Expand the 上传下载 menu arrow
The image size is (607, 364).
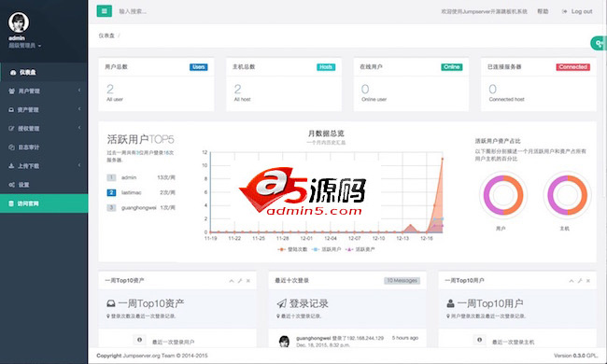(x=79, y=165)
